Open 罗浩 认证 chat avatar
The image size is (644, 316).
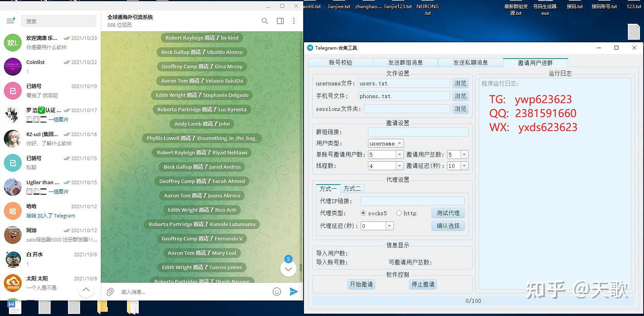[13, 115]
